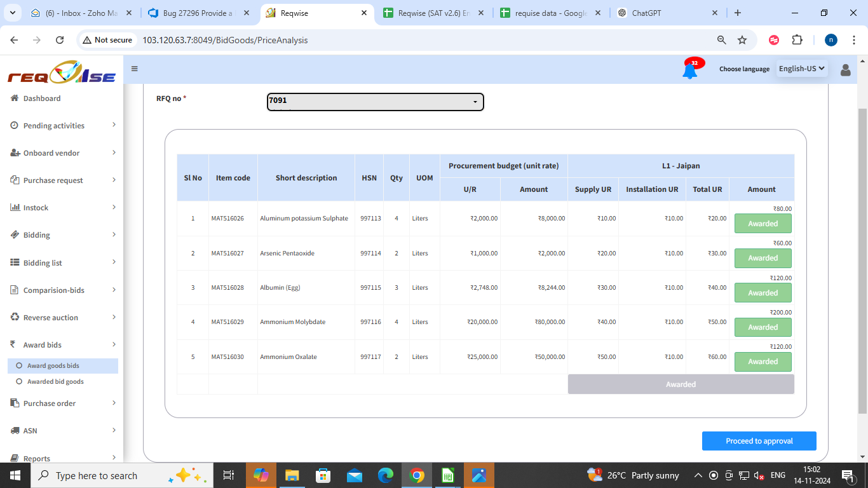Click the Onboard vendor user-plus icon

(x=15, y=153)
